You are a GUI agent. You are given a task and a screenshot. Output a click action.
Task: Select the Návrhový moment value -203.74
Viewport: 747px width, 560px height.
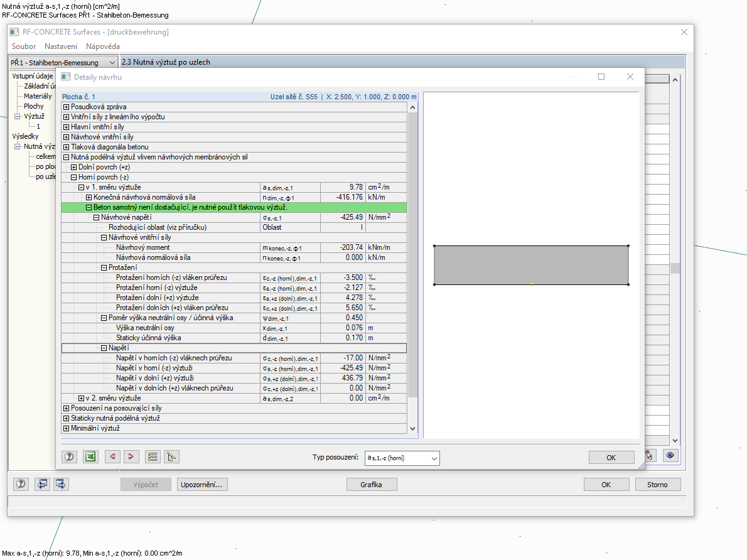pyautogui.click(x=343, y=247)
